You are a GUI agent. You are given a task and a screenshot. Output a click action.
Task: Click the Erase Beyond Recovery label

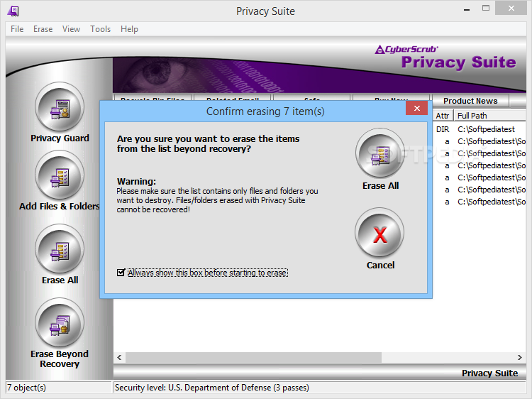(x=60, y=359)
